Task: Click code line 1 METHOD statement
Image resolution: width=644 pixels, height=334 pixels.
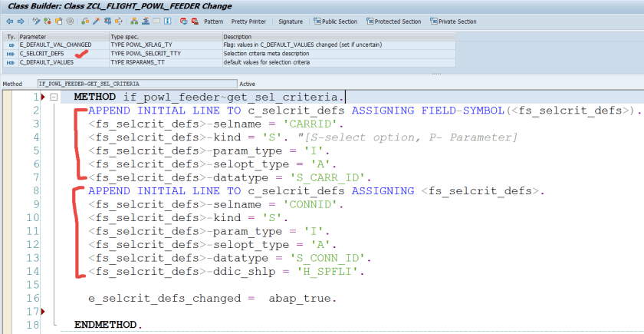Action: tap(209, 98)
